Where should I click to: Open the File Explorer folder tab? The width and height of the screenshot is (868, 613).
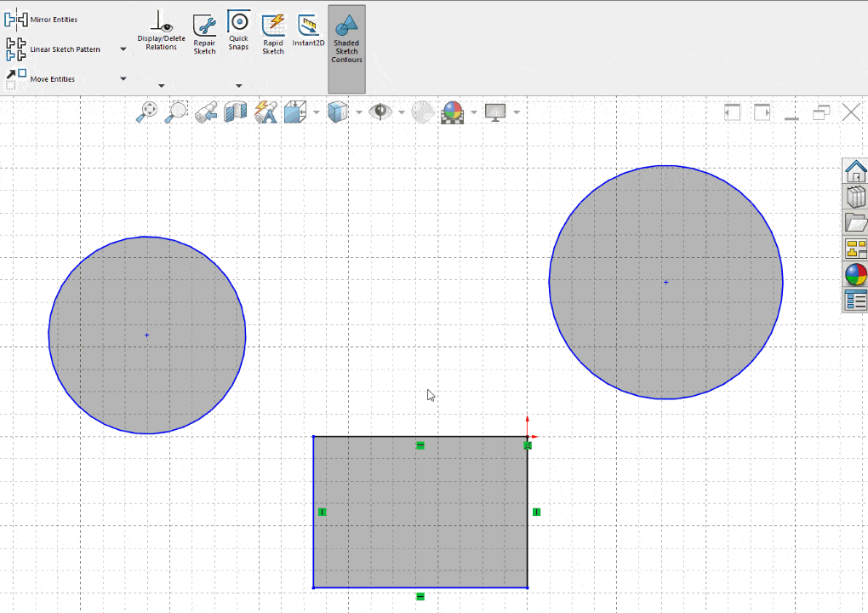pos(855,222)
